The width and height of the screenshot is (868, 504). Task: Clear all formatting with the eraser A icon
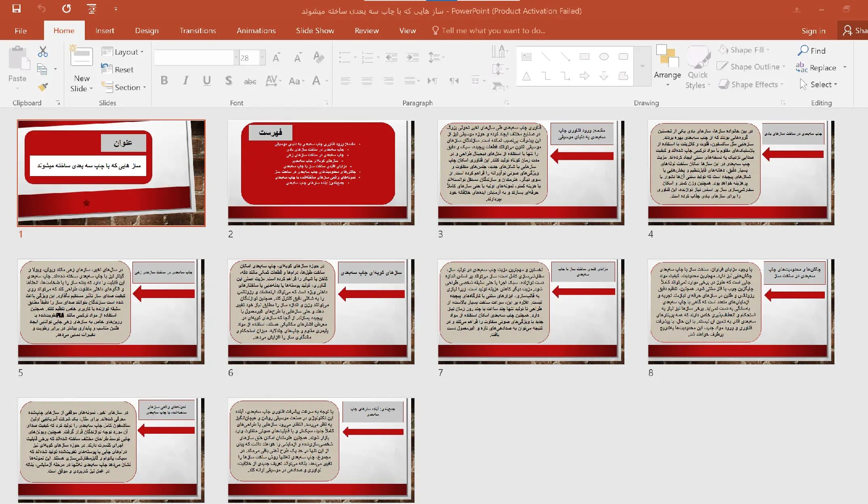pyautogui.click(x=319, y=57)
